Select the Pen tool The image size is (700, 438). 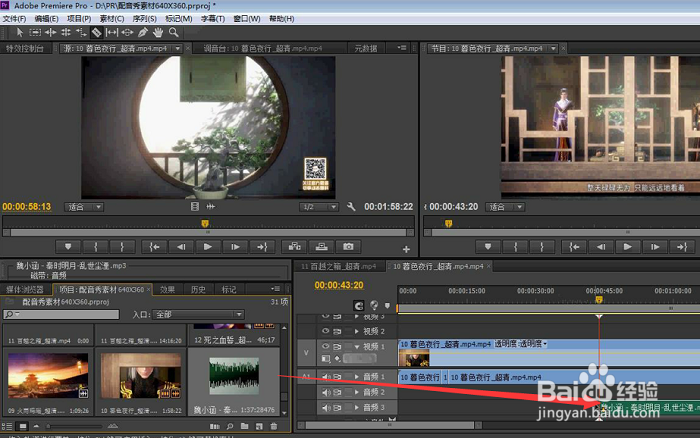tap(143, 32)
